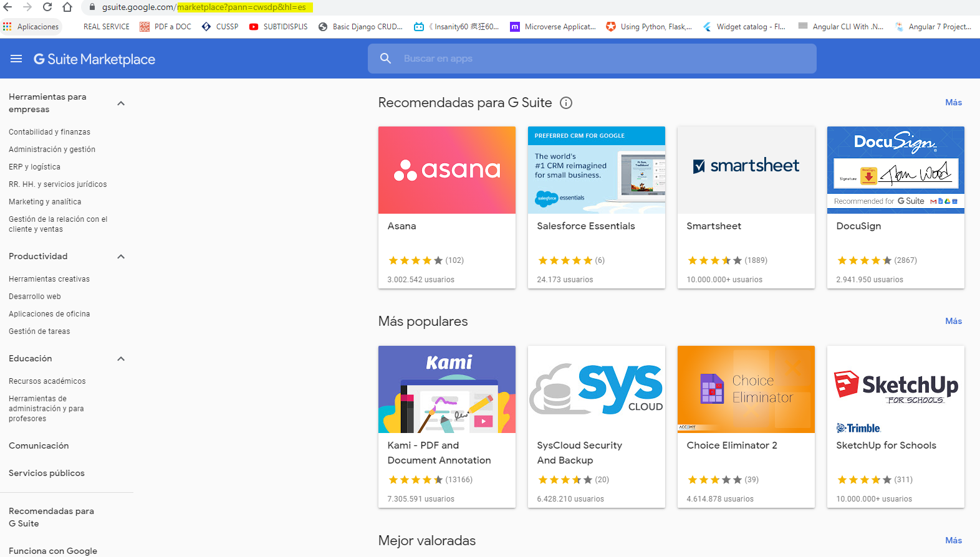This screenshot has width=980, height=557.
Task: Click Más next to Recomendadas para G Suite
Action: point(953,103)
